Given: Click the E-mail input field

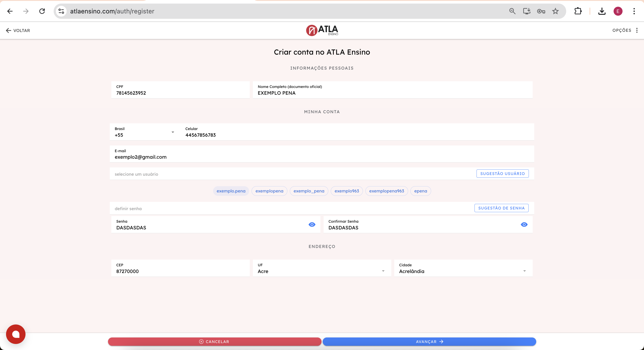Looking at the screenshot, I should (x=322, y=154).
